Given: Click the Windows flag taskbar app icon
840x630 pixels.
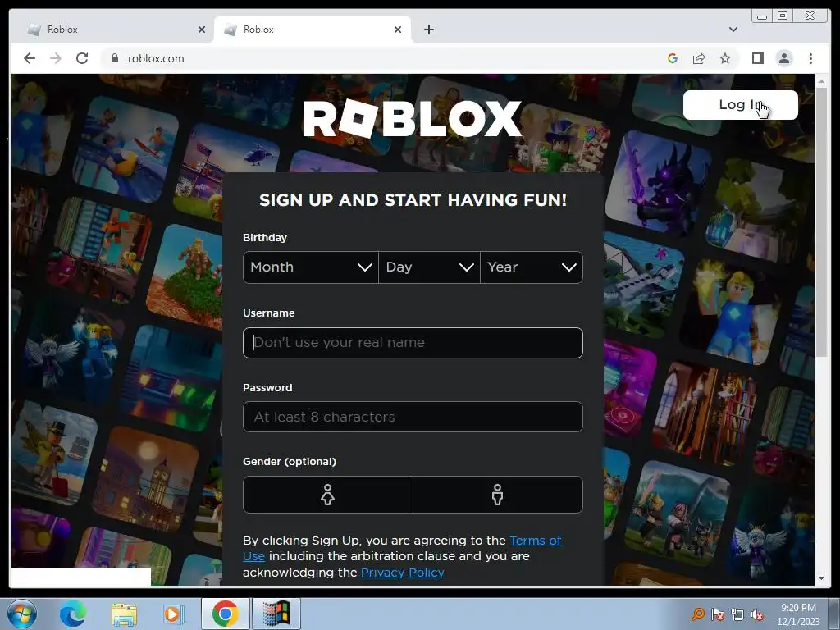Looking at the screenshot, I should point(276,614).
